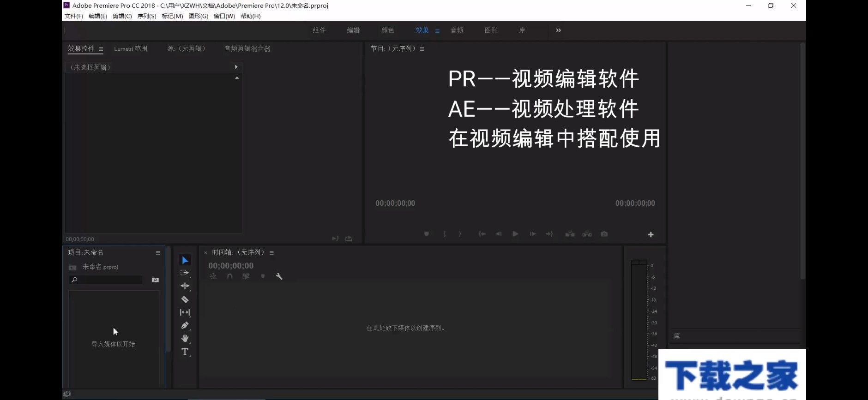The image size is (868, 400).
Task: Click the Effect Controls play-only-audio icon
Action: coord(335,239)
